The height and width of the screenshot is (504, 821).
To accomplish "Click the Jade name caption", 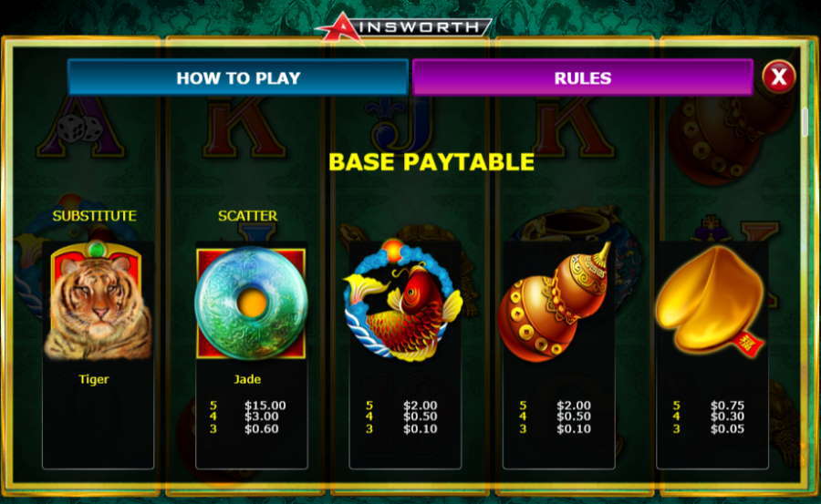I will point(247,379).
